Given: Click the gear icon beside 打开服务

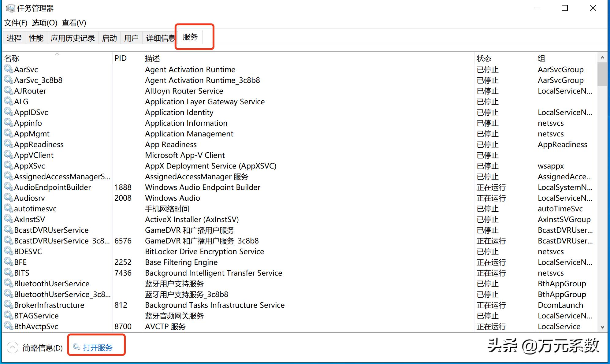Looking at the screenshot, I should click(x=76, y=347).
